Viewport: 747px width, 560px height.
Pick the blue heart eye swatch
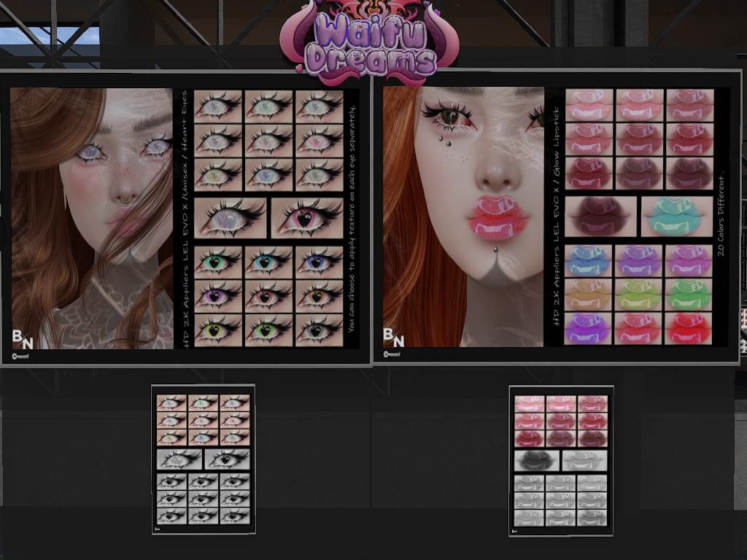pyautogui.click(x=320, y=262)
